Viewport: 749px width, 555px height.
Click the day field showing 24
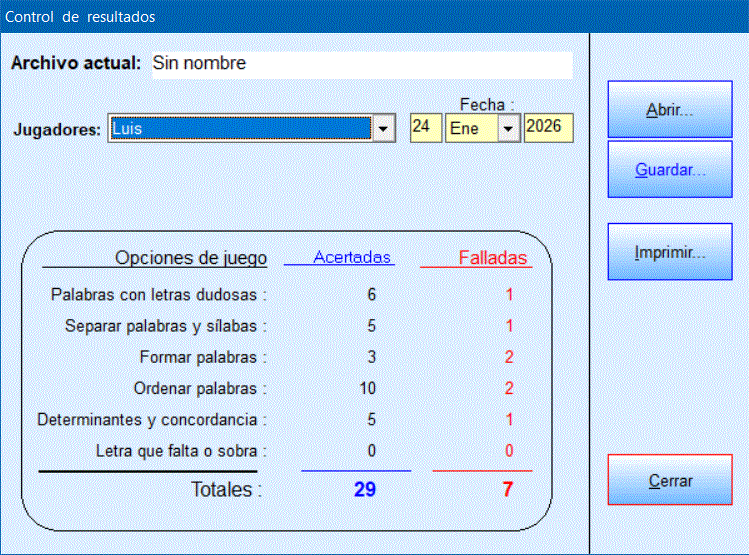click(x=425, y=128)
